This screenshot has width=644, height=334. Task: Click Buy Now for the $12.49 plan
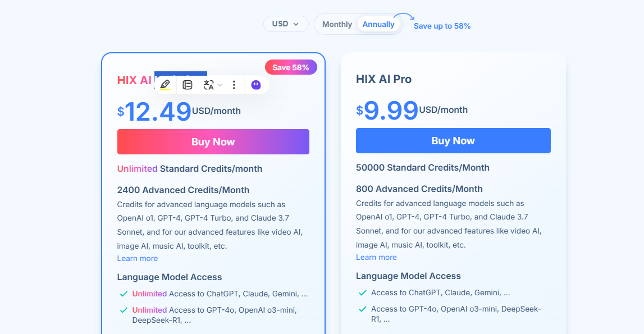pyautogui.click(x=213, y=141)
